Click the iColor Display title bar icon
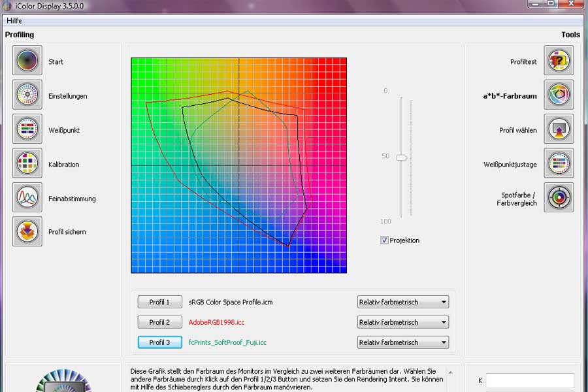This screenshot has height=392, width=588. coord(7,6)
